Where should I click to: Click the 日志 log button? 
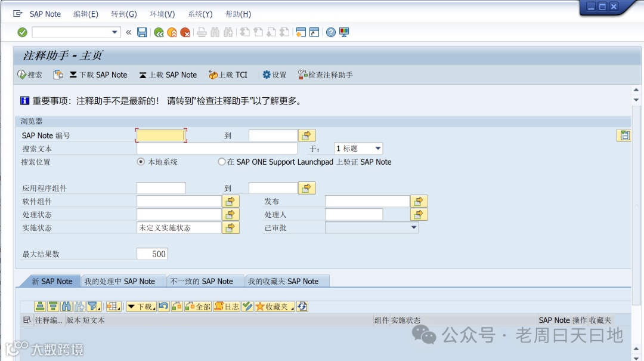tap(227, 306)
